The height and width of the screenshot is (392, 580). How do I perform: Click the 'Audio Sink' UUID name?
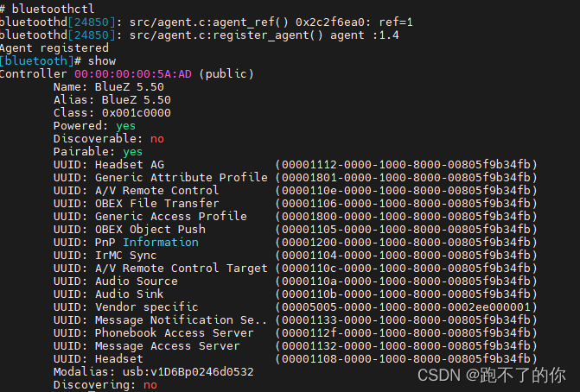point(129,294)
